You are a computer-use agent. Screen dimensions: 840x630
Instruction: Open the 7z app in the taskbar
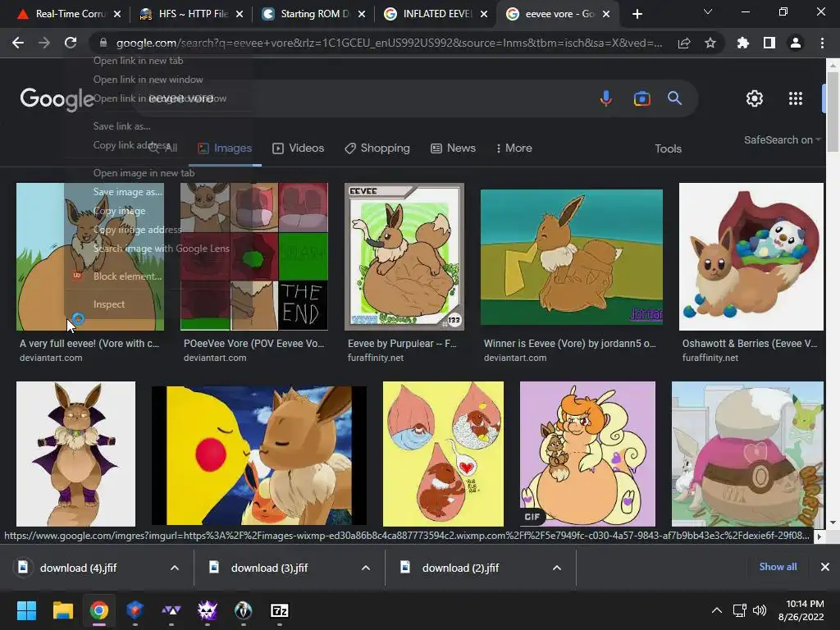coord(279,610)
